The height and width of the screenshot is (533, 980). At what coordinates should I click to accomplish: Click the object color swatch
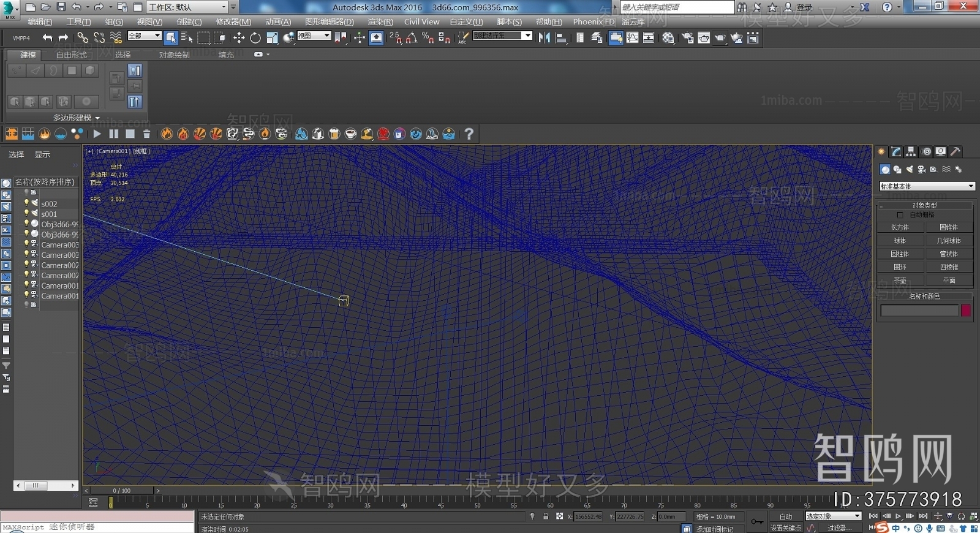pyautogui.click(x=966, y=311)
